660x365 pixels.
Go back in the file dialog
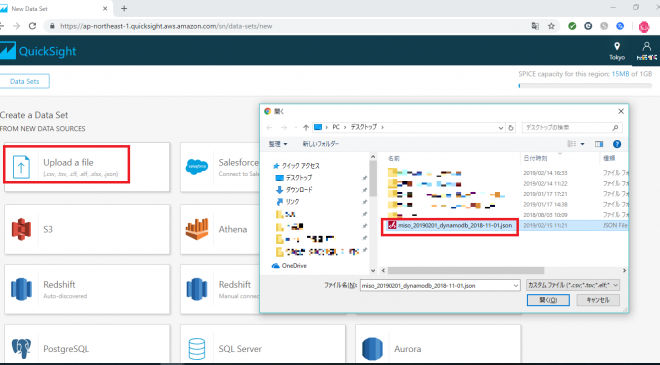(269, 127)
